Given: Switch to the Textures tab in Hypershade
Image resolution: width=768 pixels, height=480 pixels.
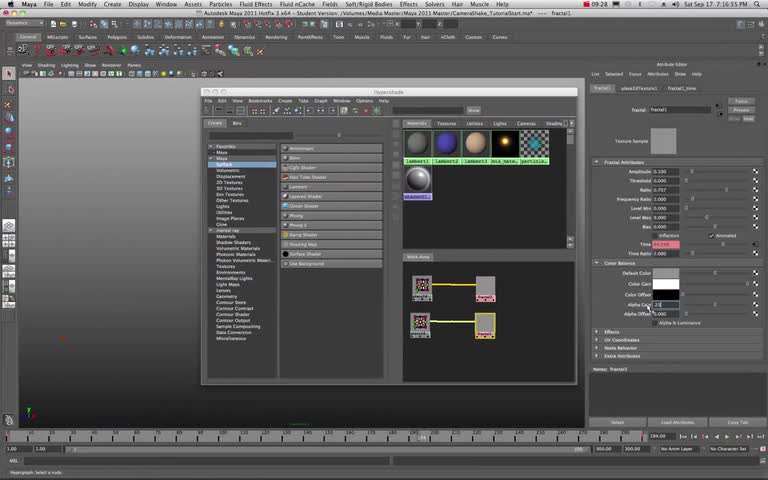Looking at the screenshot, I should (446, 123).
